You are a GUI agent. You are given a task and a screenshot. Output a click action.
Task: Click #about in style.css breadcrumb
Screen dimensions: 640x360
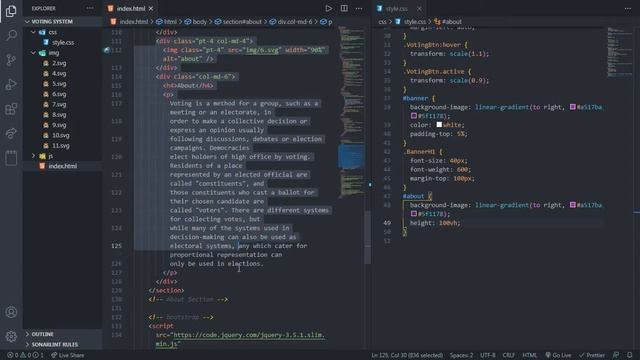pos(448,22)
